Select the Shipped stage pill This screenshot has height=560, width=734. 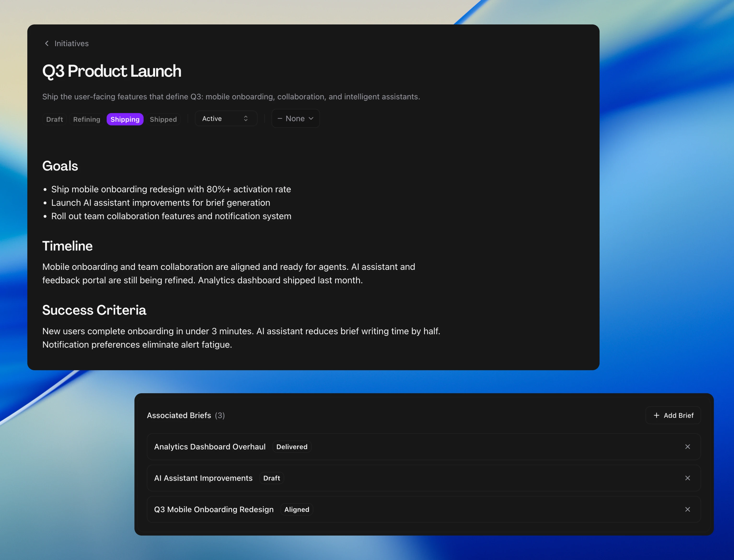[163, 119]
